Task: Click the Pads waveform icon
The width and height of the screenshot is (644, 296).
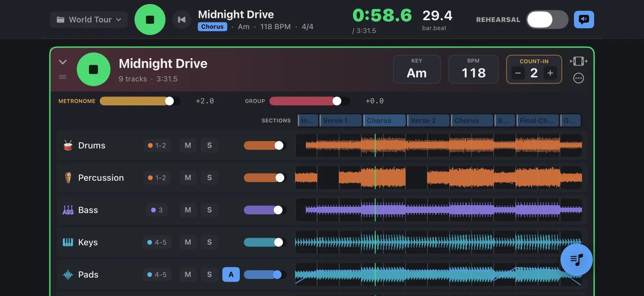Action: [68, 274]
